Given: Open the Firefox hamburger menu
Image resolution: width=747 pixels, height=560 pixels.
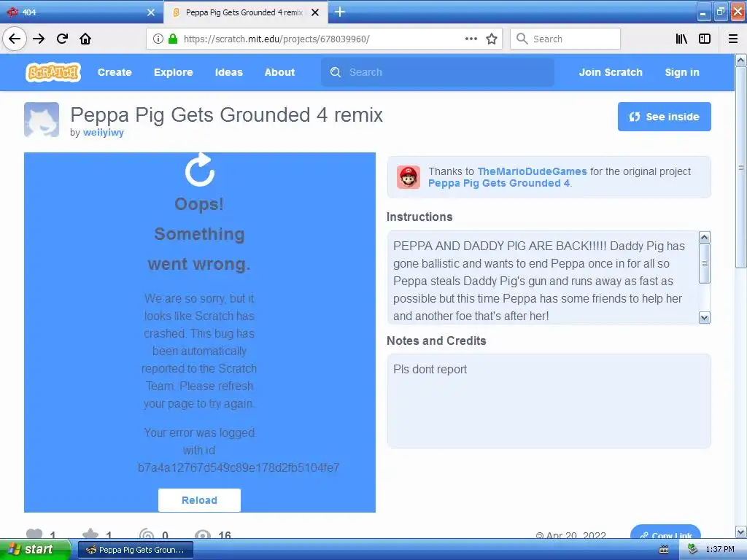Looking at the screenshot, I should (733, 39).
